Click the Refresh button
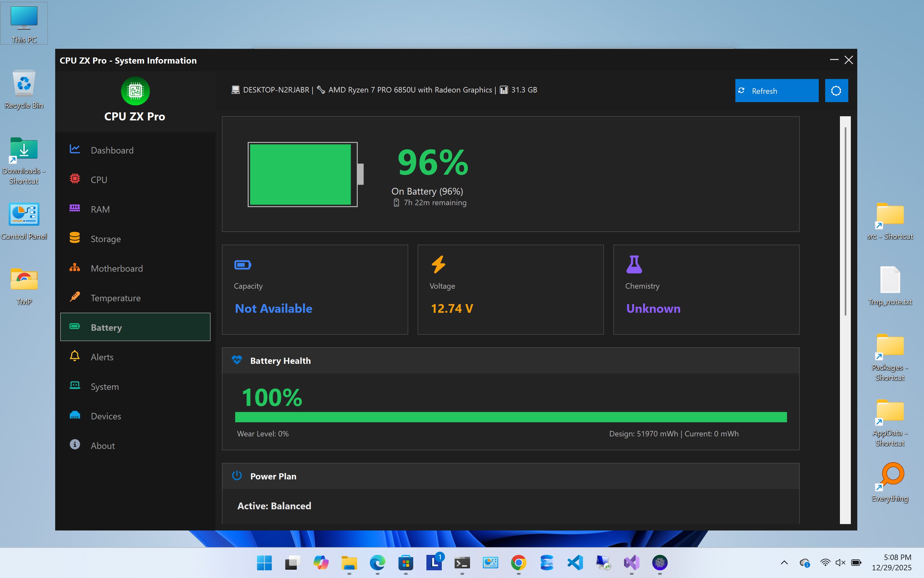 click(777, 91)
